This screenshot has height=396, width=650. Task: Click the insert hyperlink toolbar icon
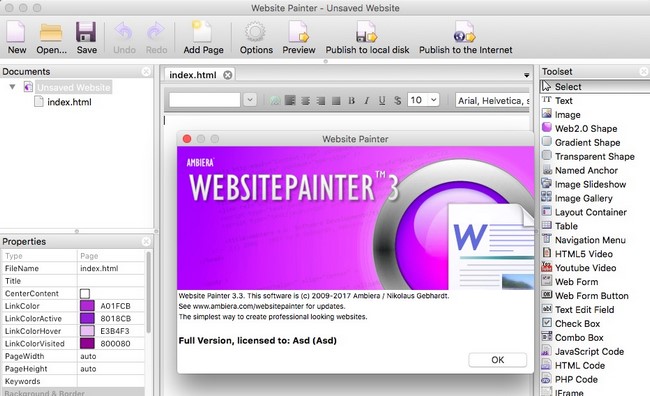275,100
